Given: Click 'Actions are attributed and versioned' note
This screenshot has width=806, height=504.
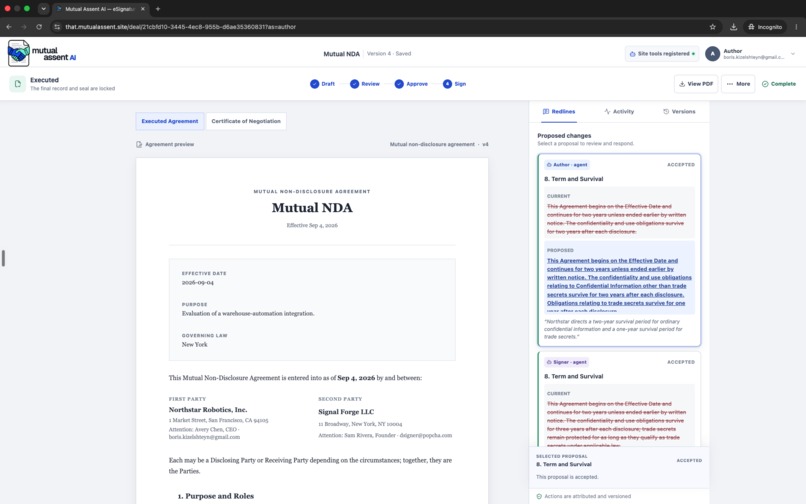Looking at the screenshot, I should [588, 496].
